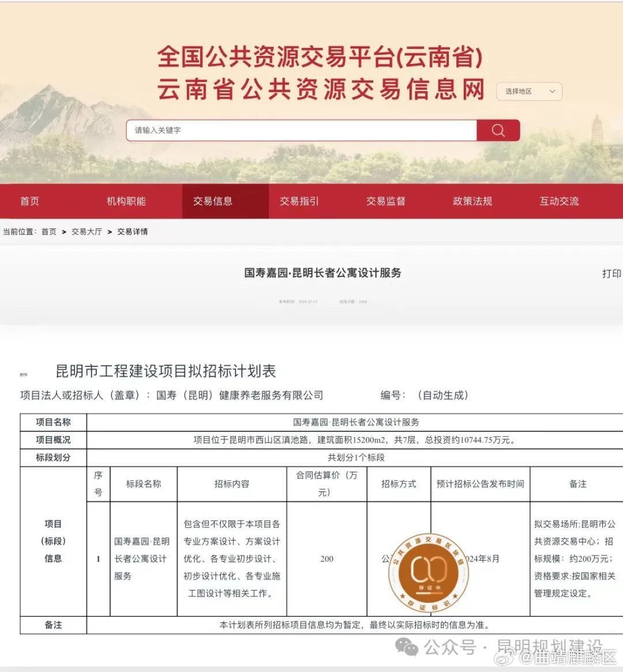Click the 项目名称 row label
Image resolution: width=623 pixels, height=672 pixels.
point(53,422)
